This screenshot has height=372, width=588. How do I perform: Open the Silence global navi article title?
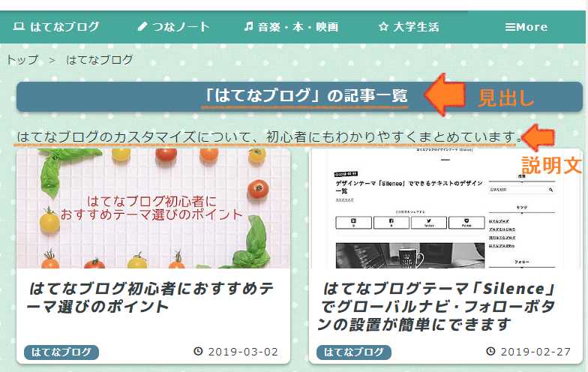point(436,307)
